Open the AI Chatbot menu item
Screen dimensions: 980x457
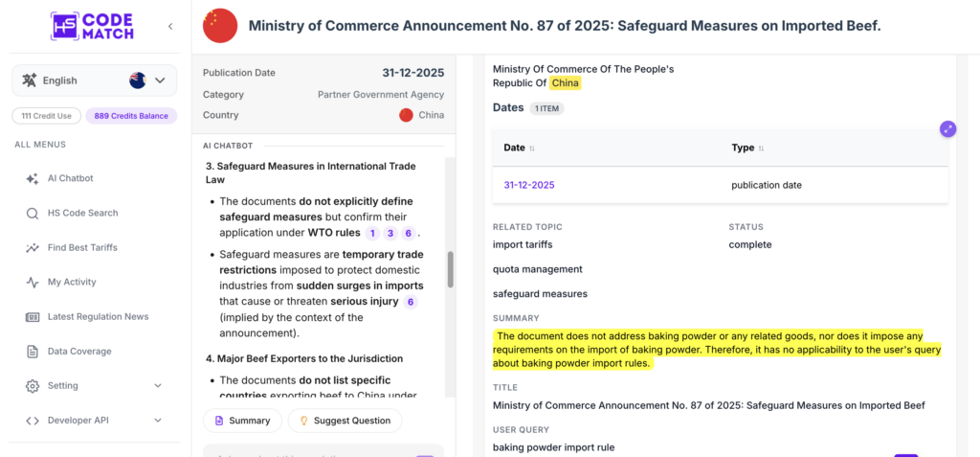(x=70, y=178)
